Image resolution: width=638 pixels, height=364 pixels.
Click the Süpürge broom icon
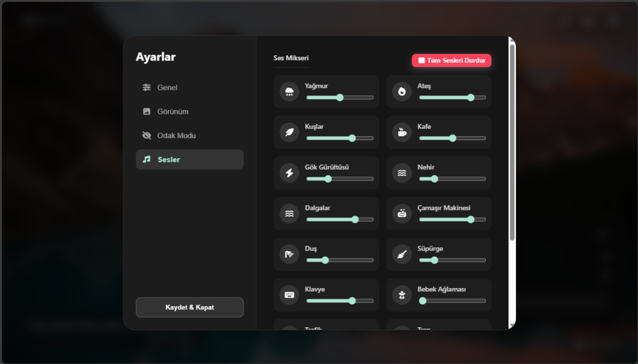[x=402, y=254]
